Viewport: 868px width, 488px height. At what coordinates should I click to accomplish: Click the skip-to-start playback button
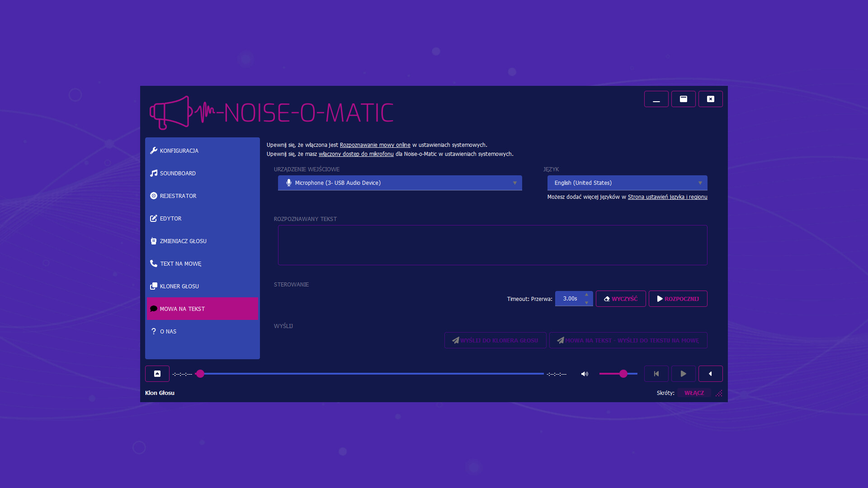pyautogui.click(x=656, y=374)
